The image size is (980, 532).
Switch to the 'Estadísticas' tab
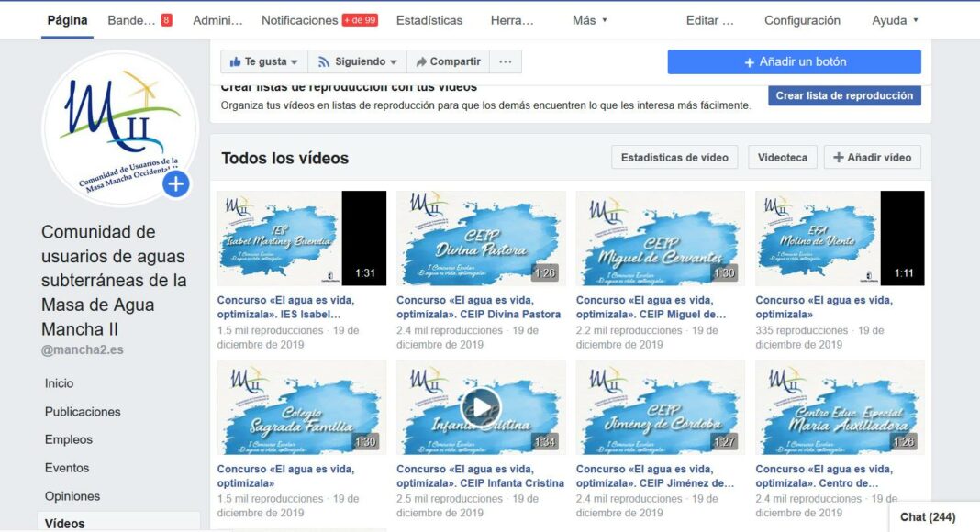[429, 20]
